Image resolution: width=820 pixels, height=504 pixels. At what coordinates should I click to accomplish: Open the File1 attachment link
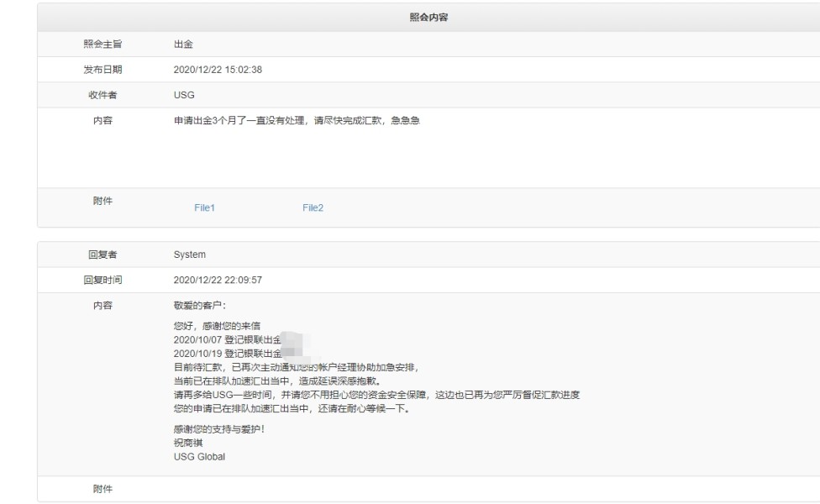[x=204, y=208]
